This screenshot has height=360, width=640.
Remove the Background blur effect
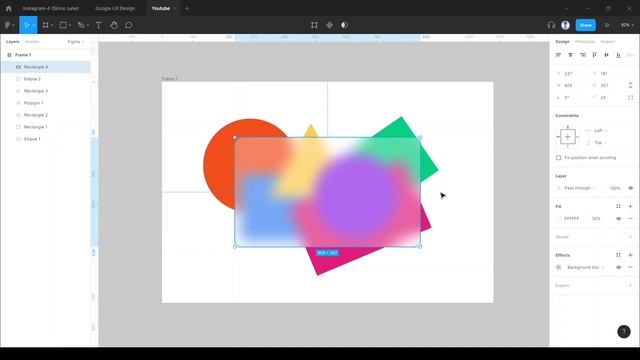pyautogui.click(x=630, y=267)
